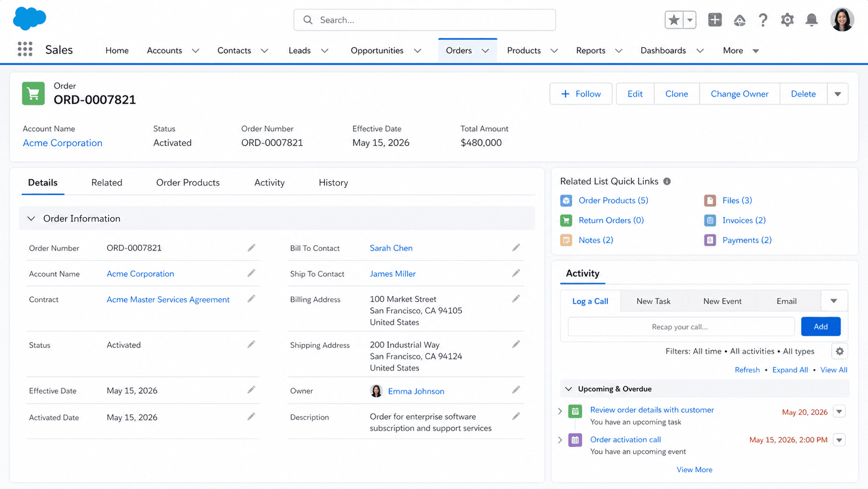Open the Contacts tab dropdown chevron
This screenshot has width=868, height=489.
click(264, 50)
